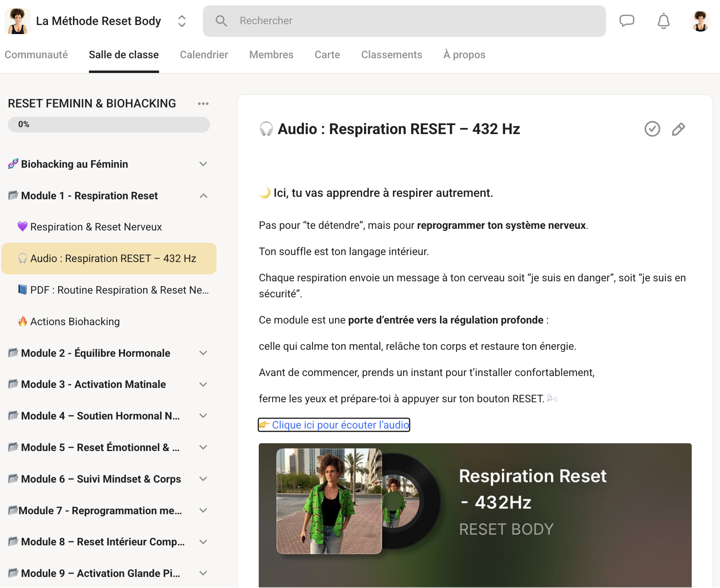Open the chat messages icon
Viewport: 720px width, 588px height.
click(x=627, y=21)
